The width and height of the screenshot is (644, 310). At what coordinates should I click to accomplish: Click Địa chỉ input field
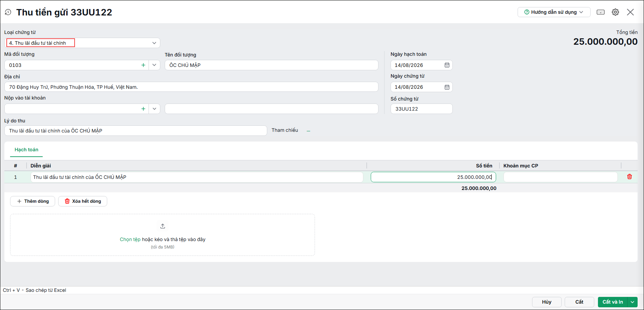click(191, 87)
